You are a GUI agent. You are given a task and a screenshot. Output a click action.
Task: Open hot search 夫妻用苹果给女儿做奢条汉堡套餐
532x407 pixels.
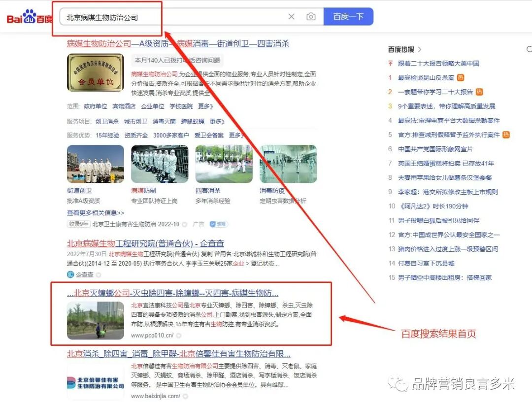[445, 177]
